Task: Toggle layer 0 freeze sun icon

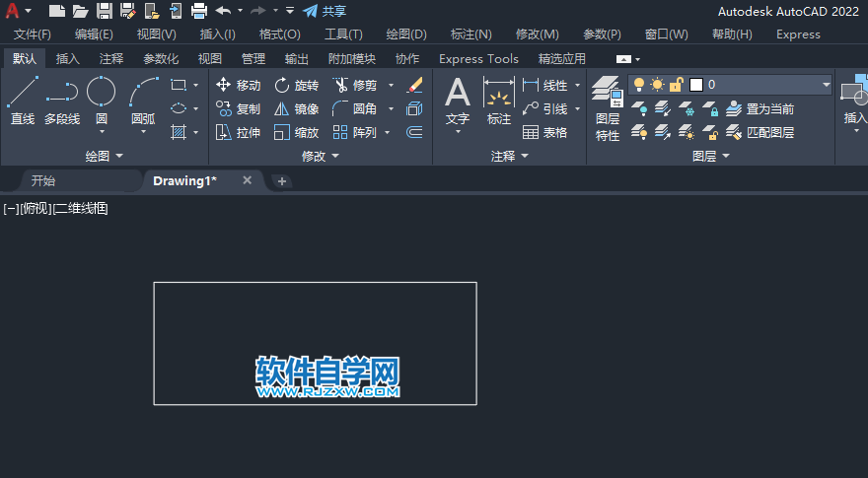Action: click(x=657, y=85)
